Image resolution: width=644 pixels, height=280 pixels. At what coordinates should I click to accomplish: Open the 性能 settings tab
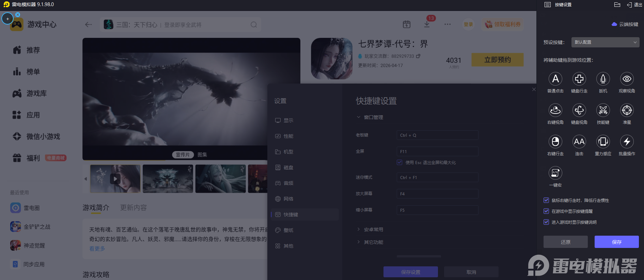point(288,136)
